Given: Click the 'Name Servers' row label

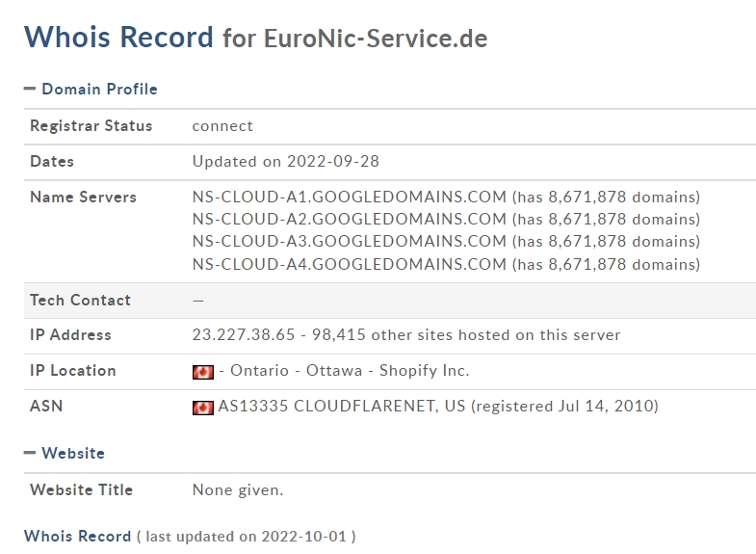Looking at the screenshot, I should [83, 198].
